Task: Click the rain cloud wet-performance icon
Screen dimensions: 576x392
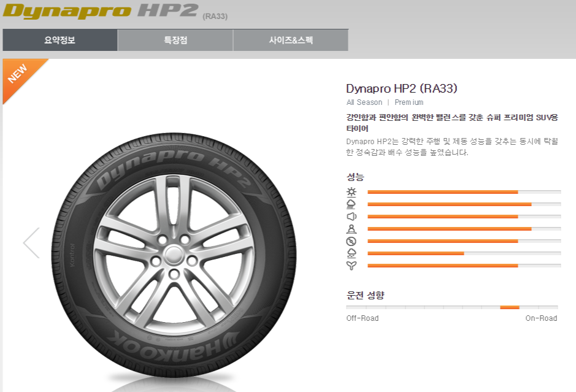Action: click(x=351, y=204)
